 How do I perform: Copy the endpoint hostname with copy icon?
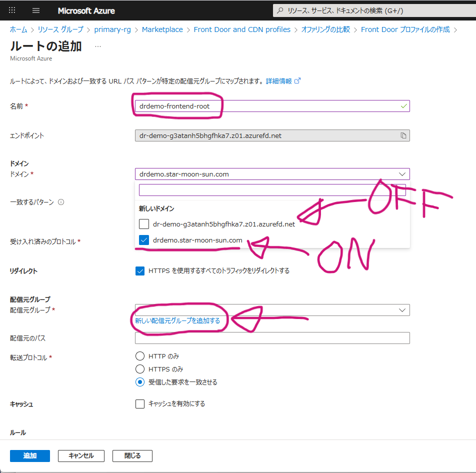pos(403,135)
